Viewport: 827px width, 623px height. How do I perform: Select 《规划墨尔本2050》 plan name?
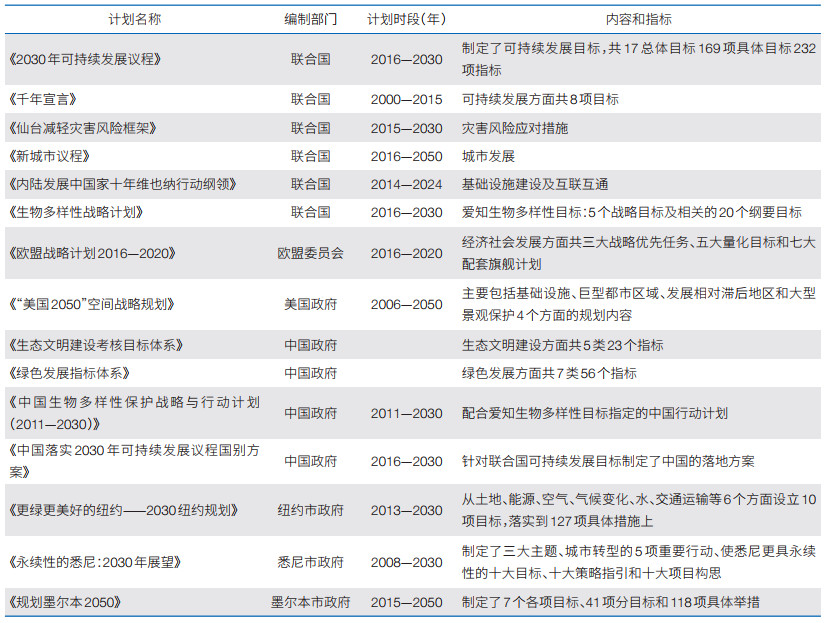click(65, 602)
